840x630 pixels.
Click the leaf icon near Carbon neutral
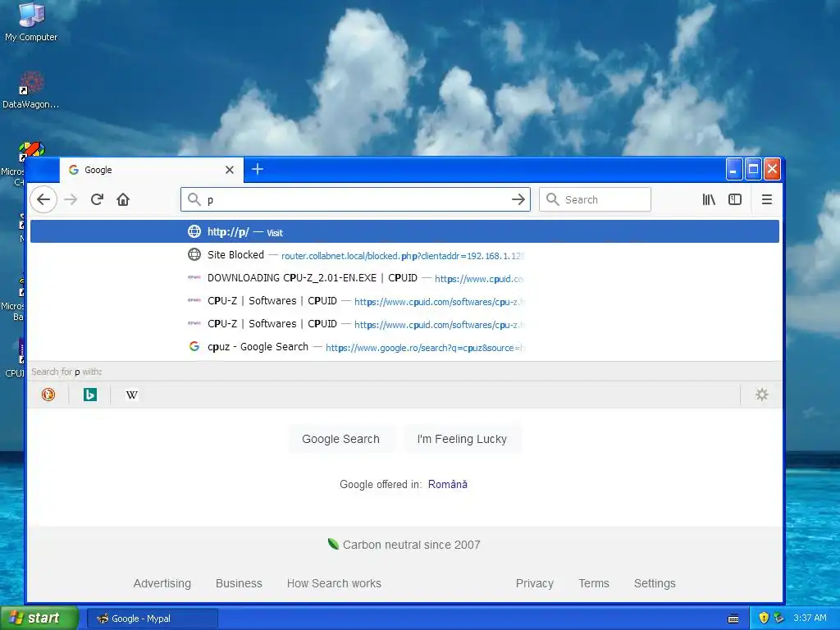pyautogui.click(x=333, y=545)
